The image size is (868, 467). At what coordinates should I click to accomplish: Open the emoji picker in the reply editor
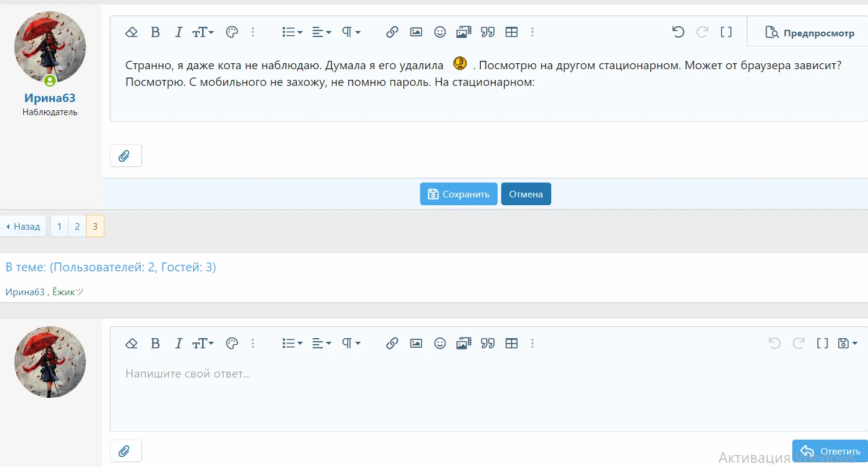(x=440, y=344)
